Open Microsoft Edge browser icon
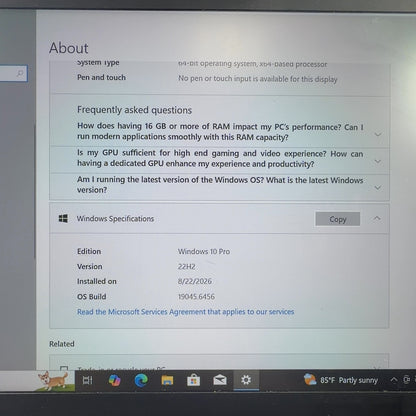 click(x=141, y=380)
